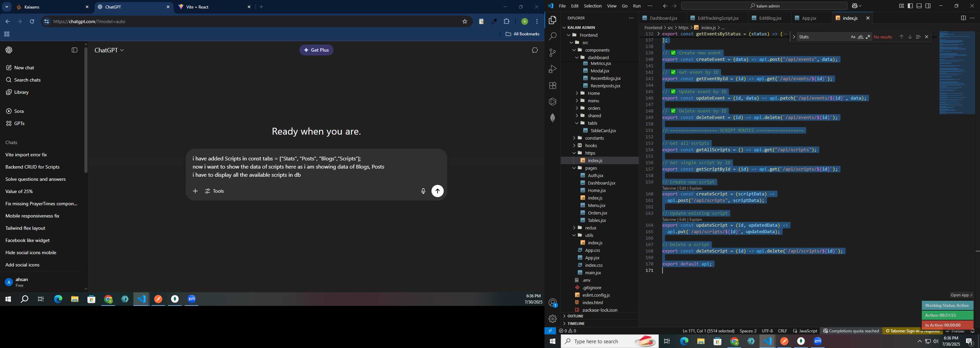Click Chrome profile avatar icon
Image resolution: width=980 pixels, height=348 pixels.
point(524,22)
